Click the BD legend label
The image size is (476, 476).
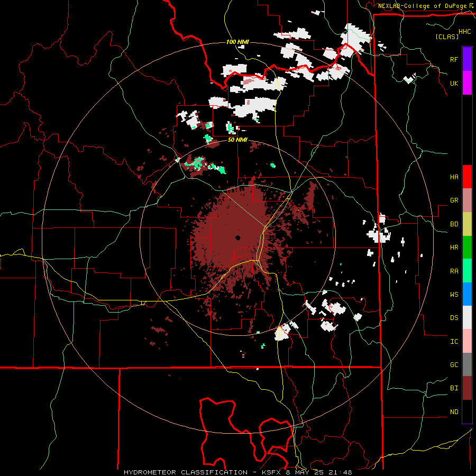454,224
